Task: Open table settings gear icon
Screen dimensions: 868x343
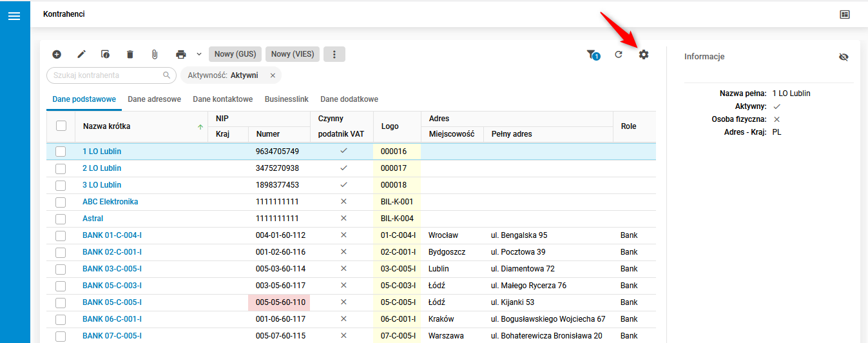Action: 644,55
